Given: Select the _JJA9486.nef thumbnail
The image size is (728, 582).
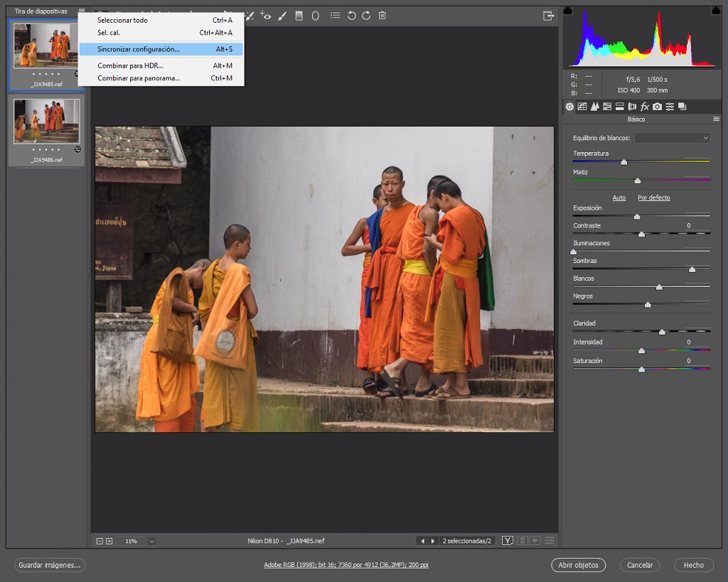Looking at the screenshot, I should pyautogui.click(x=46, y=121).
